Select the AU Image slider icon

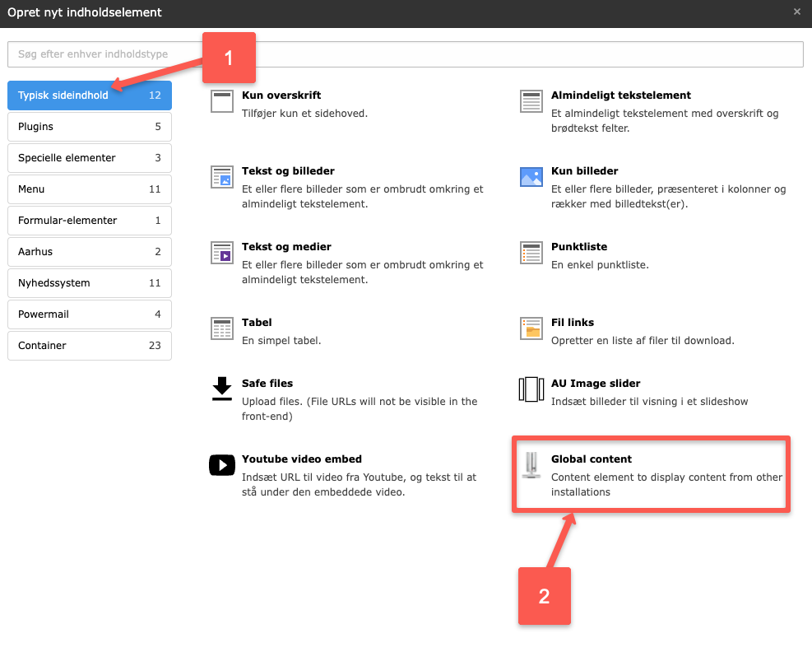[x=531, y=389]
